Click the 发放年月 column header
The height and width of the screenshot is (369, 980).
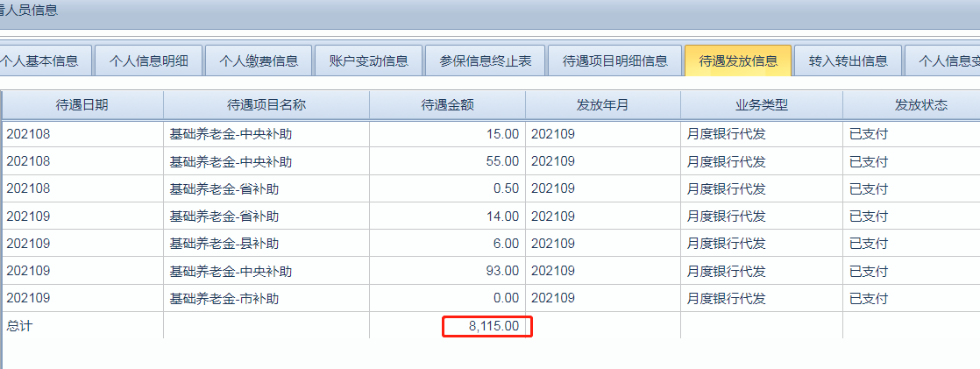602,105
